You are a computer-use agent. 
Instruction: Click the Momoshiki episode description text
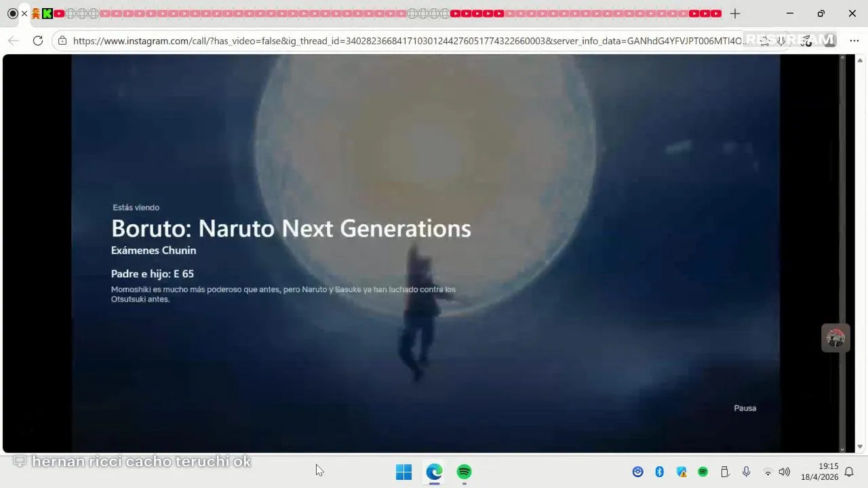point(283,294)
